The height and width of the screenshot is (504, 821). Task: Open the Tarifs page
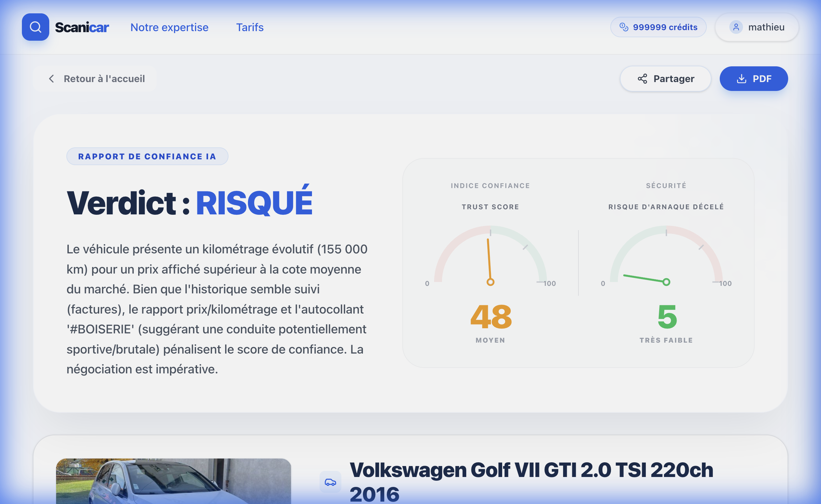(250, 27)
